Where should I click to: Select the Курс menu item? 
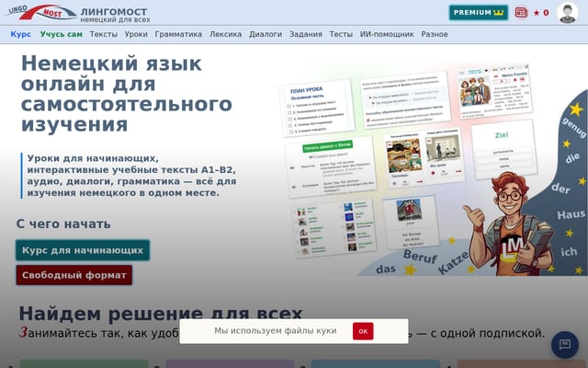20,34
